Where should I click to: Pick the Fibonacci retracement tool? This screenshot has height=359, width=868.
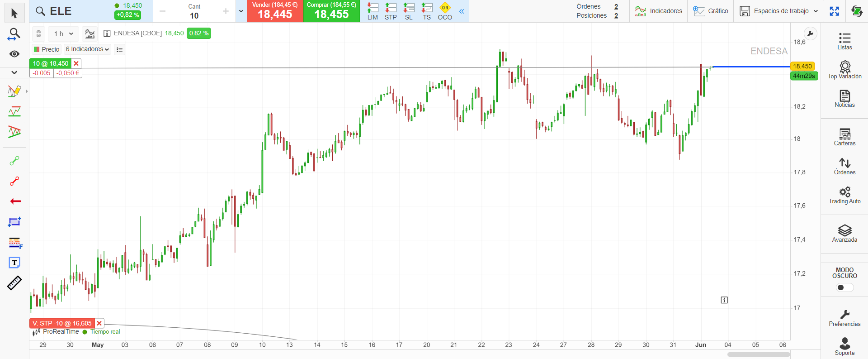[15, 243]
